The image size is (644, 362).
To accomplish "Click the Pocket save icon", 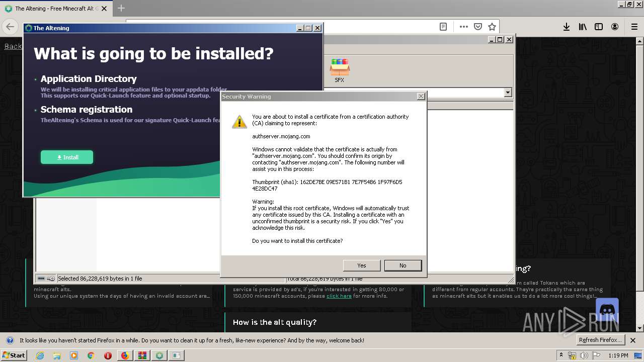I will pyautogui.click(x=478, y=27).
